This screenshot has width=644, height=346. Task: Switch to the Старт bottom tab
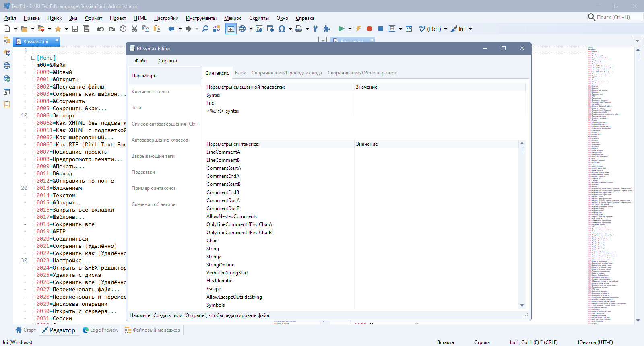click(25, 330)
